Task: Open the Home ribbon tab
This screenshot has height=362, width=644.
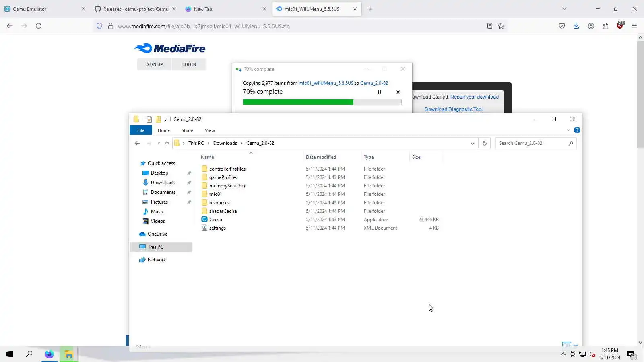Action: 164,130
